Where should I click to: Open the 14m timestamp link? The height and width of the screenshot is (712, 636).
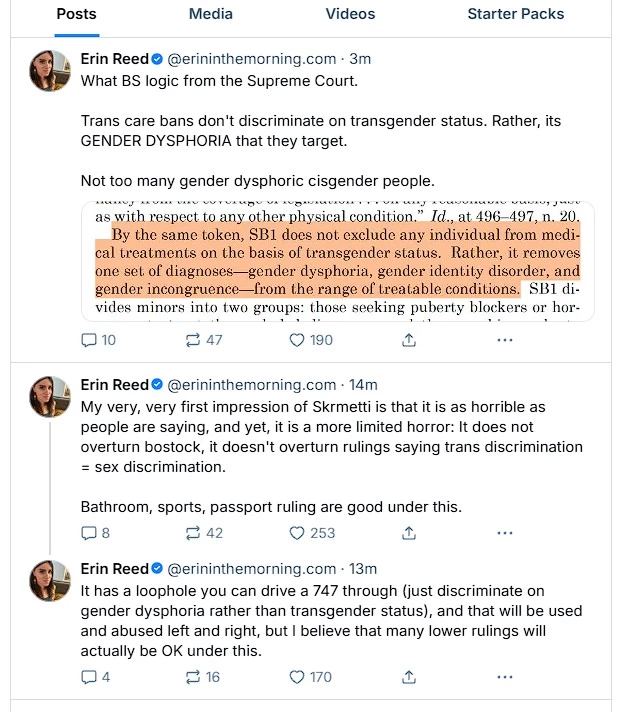coord(363,384)
